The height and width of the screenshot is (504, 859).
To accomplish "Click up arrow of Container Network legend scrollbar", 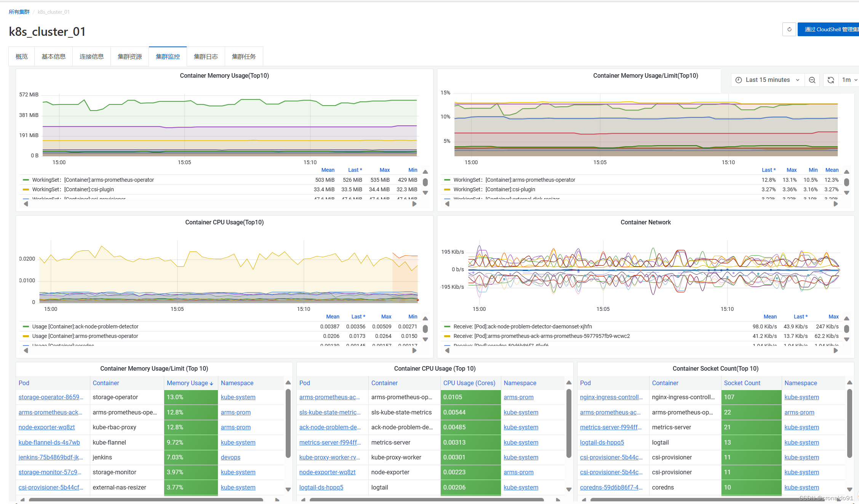I will (x=847, y=318).
